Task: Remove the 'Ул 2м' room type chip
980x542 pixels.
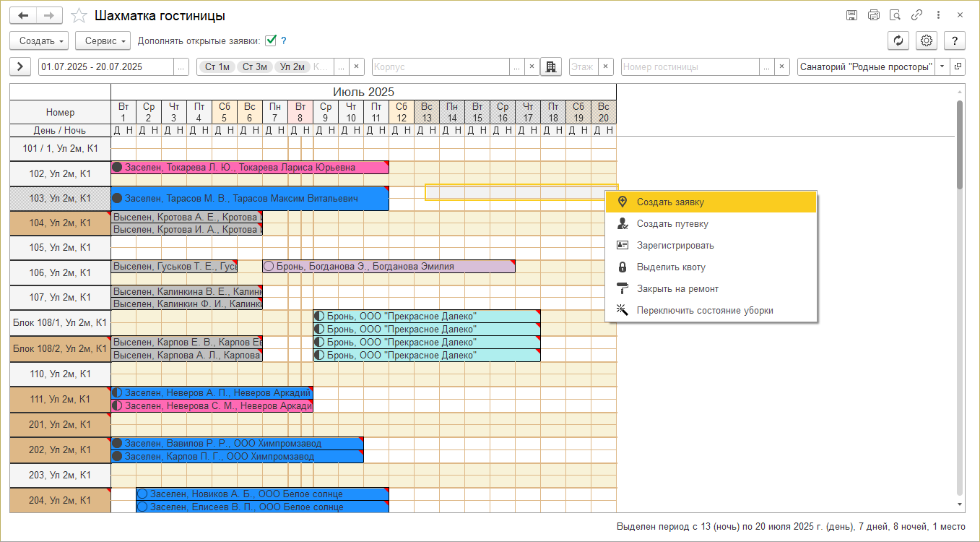Action: coord(292,66)
